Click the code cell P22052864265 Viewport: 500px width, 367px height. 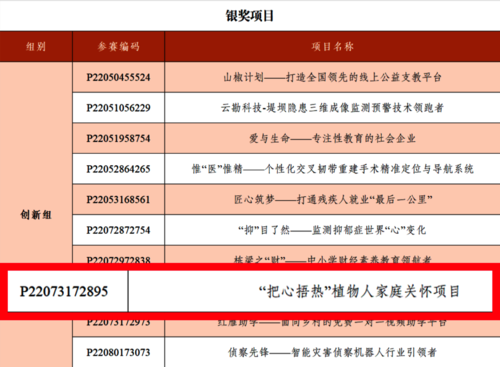click(118, 169)
